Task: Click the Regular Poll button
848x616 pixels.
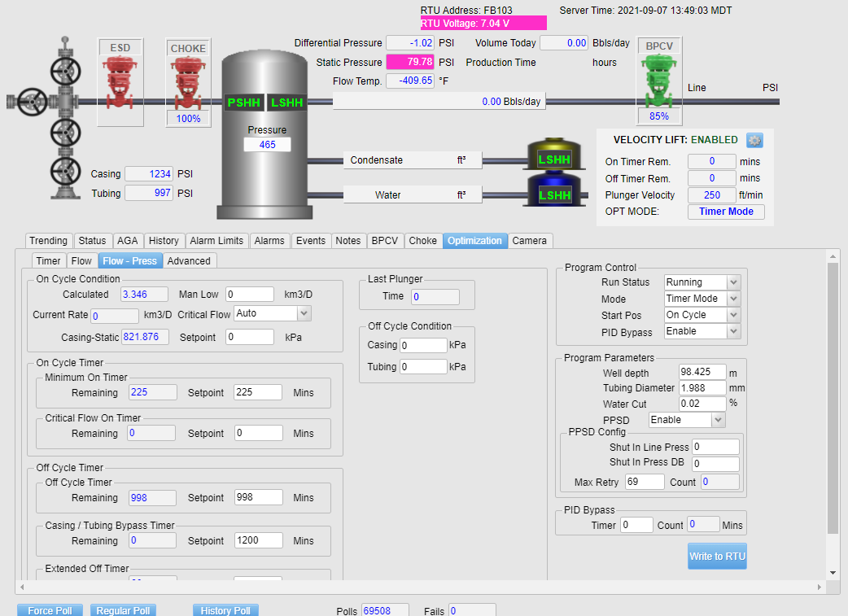Action: pyautogui.click(x=124, y=610)
